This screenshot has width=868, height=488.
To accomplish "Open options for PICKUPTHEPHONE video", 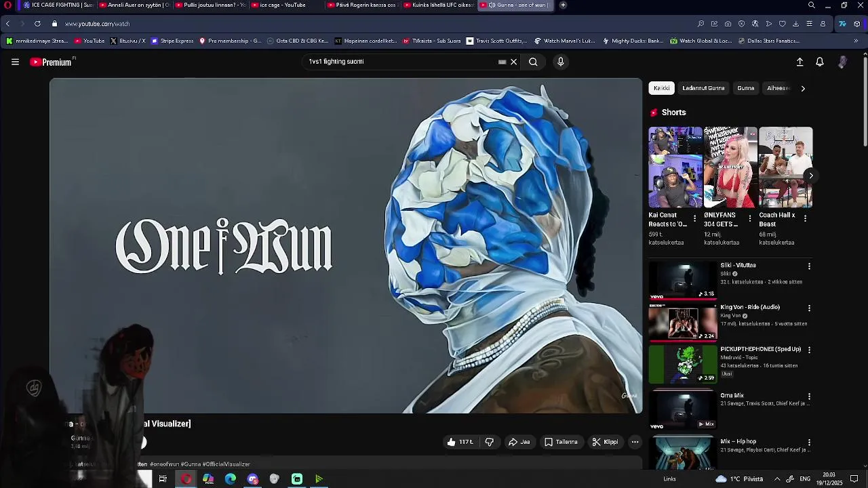I will [809, 350].
